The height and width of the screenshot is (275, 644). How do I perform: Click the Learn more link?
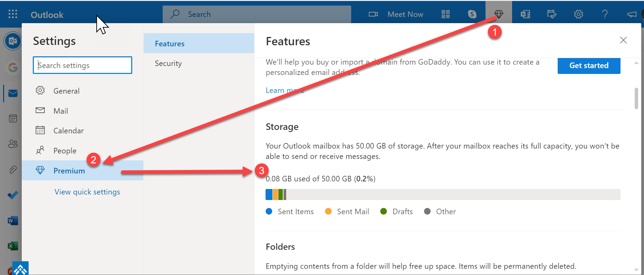coord(285,91)
